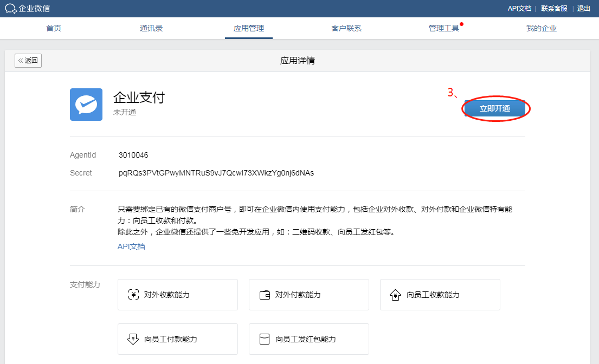Select the Secret key text
Image resolution: width=599 pixels, height=364 pixels.
pyautogui.click(x=216, y=173)
